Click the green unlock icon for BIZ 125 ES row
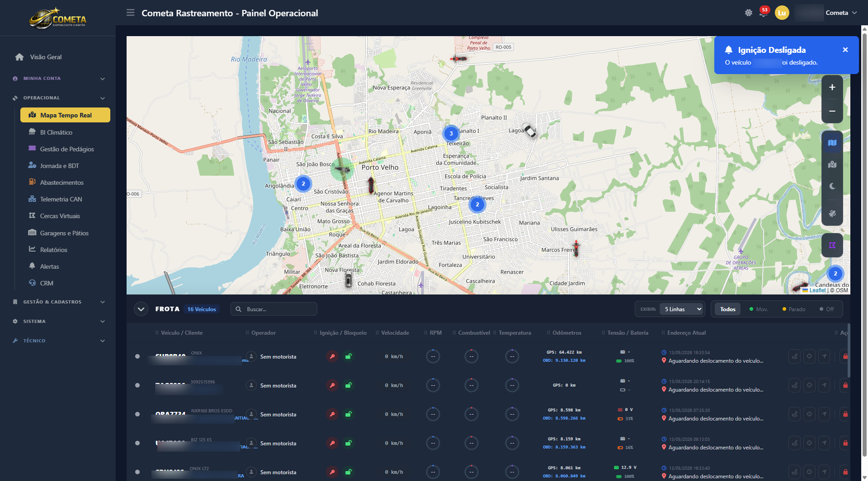This screenshot has width=868, height=481. (348, 443)
